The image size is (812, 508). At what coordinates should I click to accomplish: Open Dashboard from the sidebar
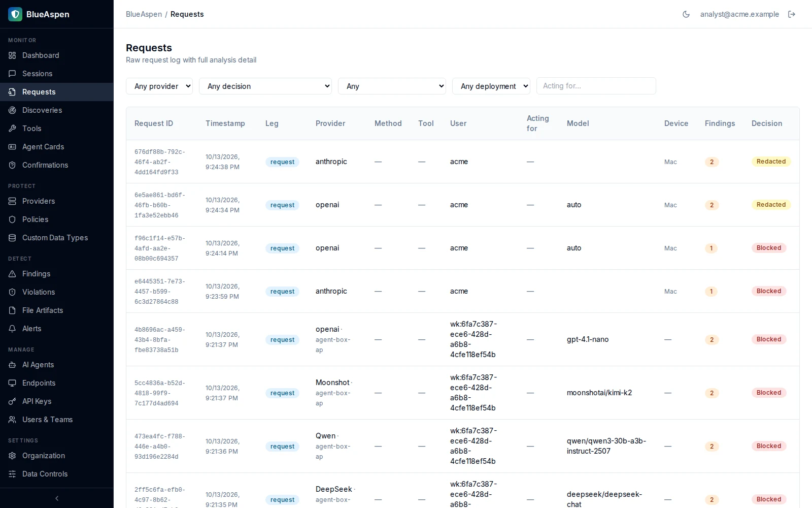[x=57, y=55]
